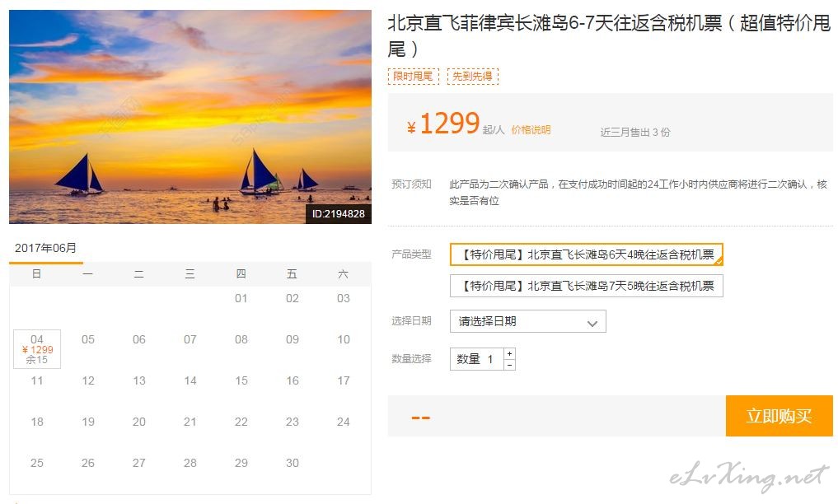Screen dimensions: 838x504
Task: Select the 7天5晚 product type option
Action: click(587, 286)
